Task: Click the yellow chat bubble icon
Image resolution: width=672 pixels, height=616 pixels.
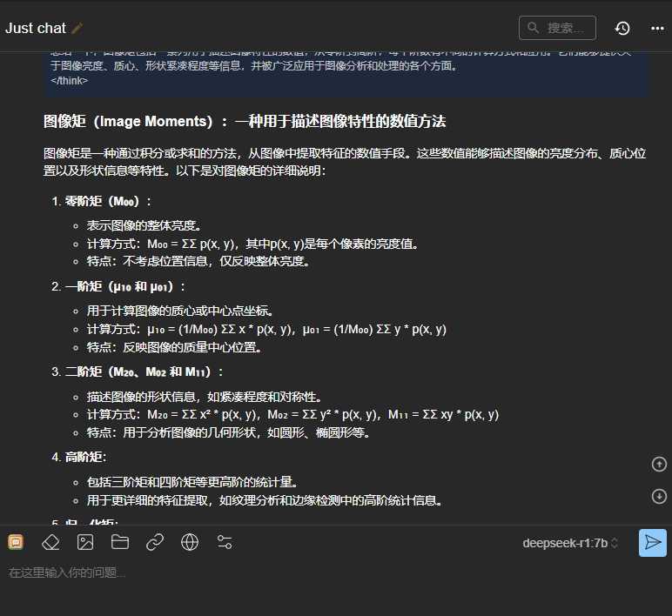Action: [16, 542]
